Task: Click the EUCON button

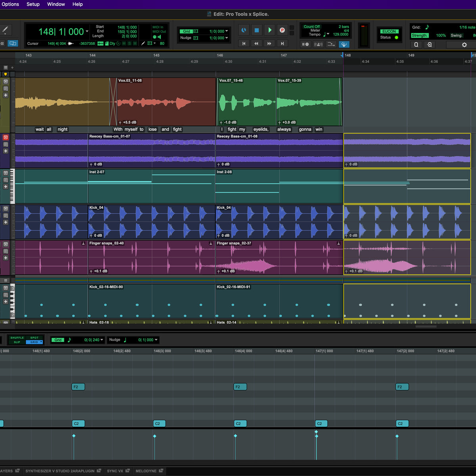Action: click(x=389, y=31)
